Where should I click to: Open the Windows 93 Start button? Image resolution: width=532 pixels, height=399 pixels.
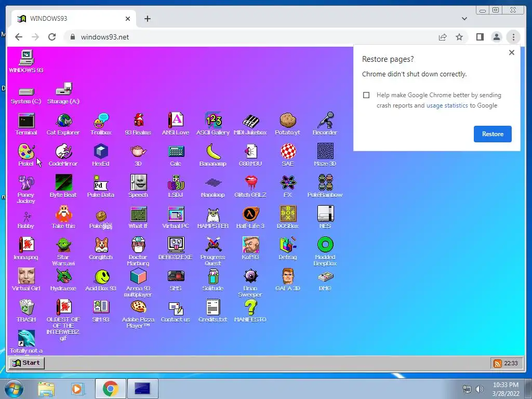pyautogui.click(x=26, y=363)
